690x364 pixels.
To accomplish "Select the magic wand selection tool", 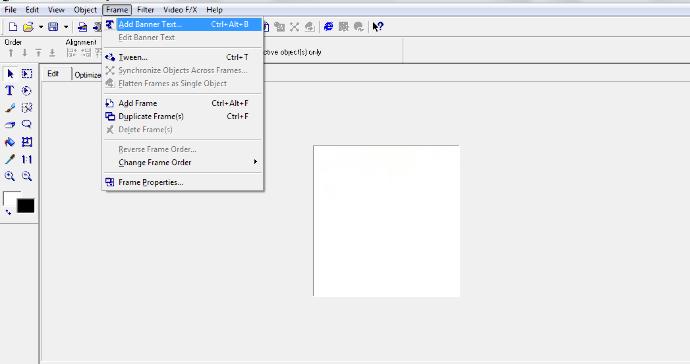I will [x=27, y=107].
